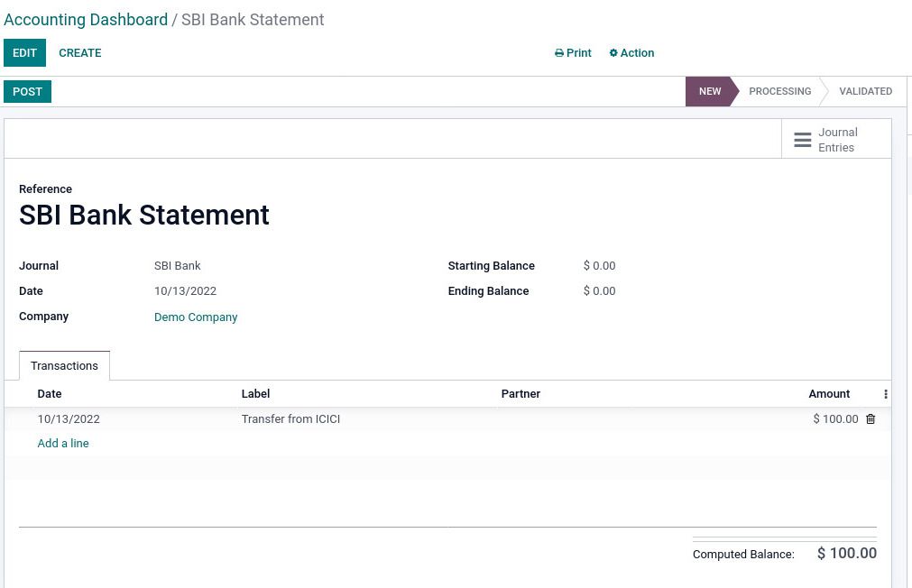Go back to Accounting Dashboard
This screenshot has height=588, width=912.
click(x=86, y=20)
